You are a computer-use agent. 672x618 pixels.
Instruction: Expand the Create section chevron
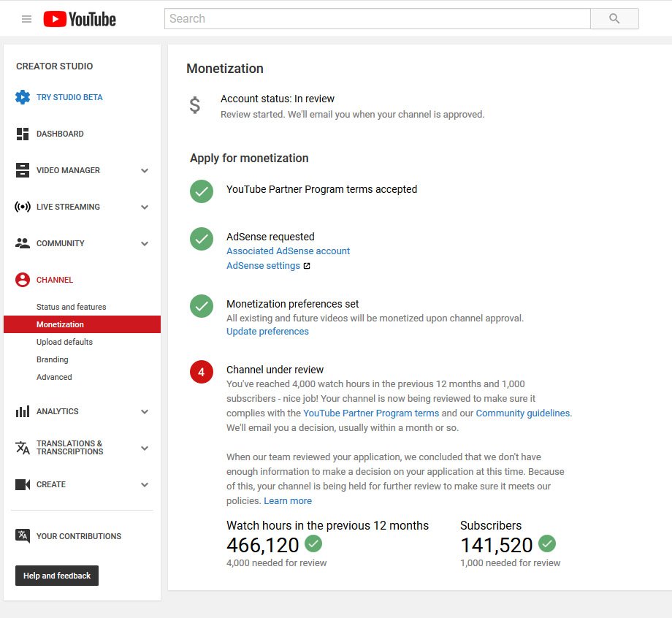click(x=145, y=485)
